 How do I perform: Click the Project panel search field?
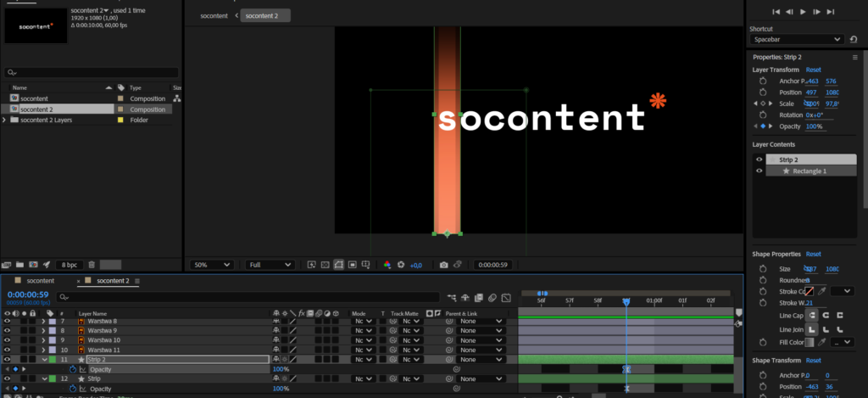92,73
